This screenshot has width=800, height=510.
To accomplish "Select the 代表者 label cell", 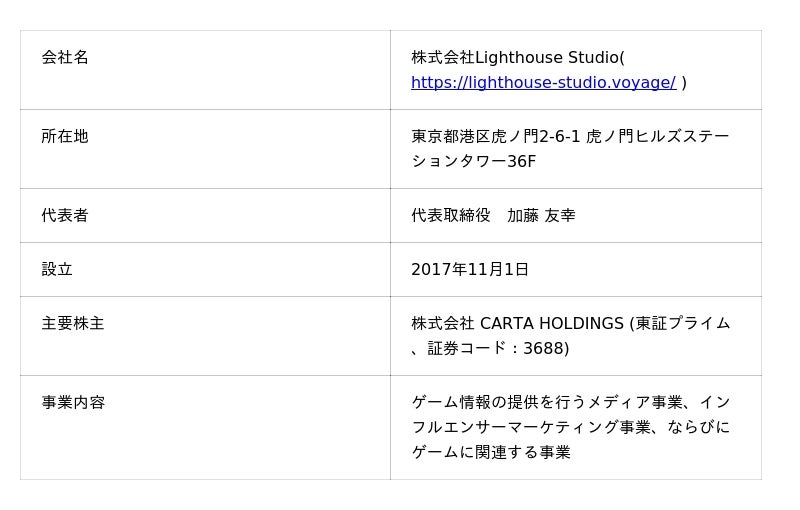I will (x=65, y=216).
